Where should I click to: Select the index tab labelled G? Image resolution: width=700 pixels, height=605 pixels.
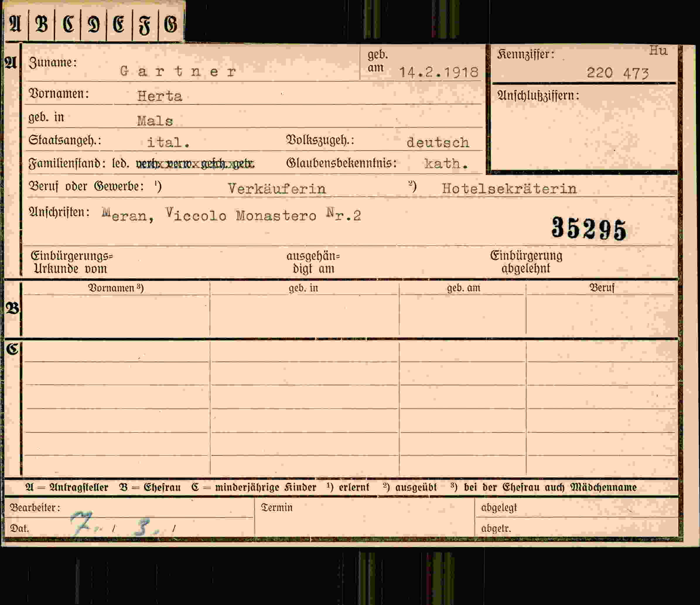tap(171, 24)
